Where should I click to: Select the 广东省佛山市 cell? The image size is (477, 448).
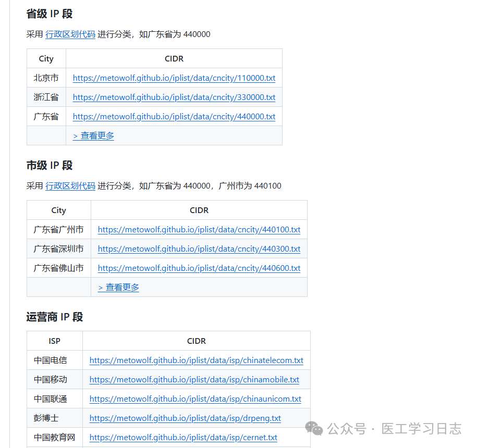(x=59, y=268)
